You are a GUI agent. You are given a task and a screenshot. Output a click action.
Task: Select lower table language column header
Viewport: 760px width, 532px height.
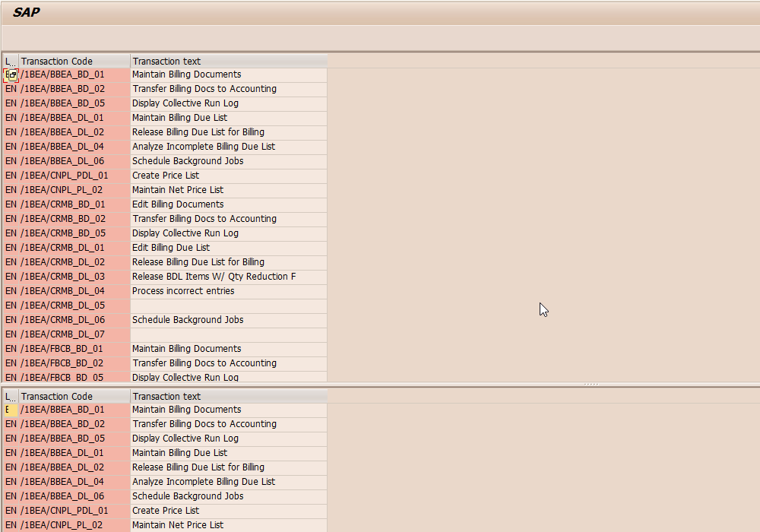(x=11, y=396)
